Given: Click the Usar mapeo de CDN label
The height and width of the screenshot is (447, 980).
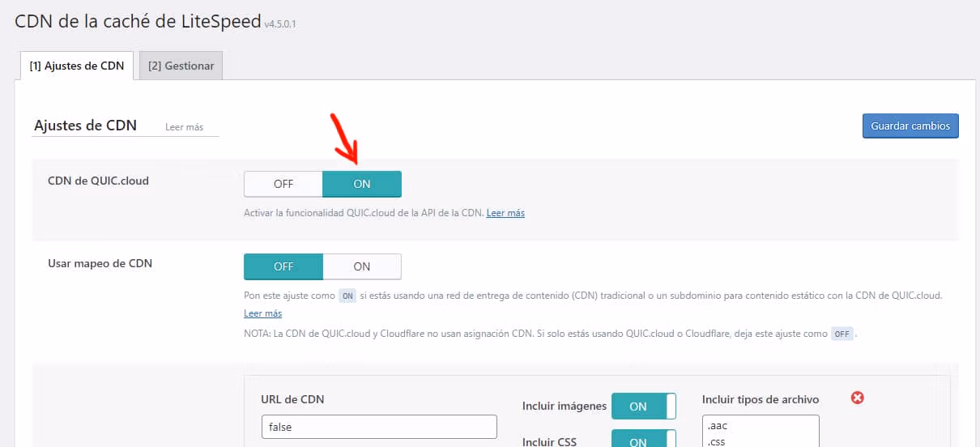Looking at the screenshot, I should pos(100,263).
